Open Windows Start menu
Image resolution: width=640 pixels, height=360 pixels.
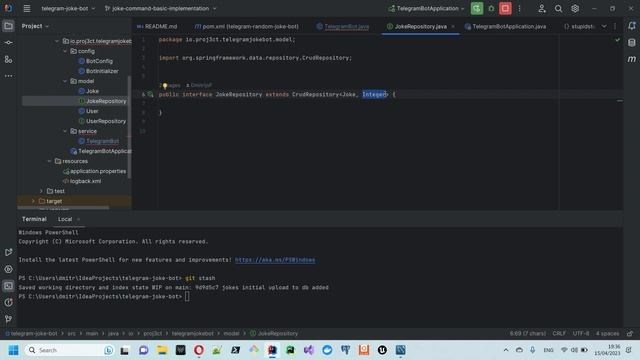click(x=13, y=350)
